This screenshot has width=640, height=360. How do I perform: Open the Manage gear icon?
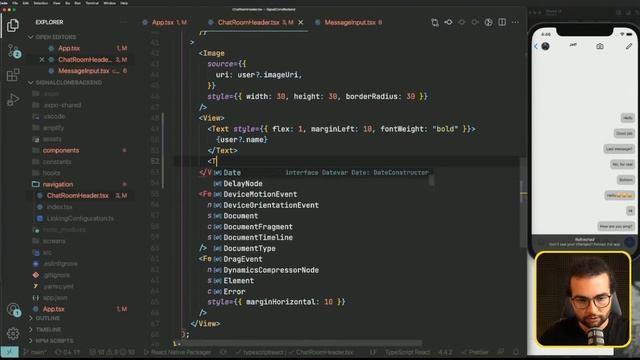13,333
